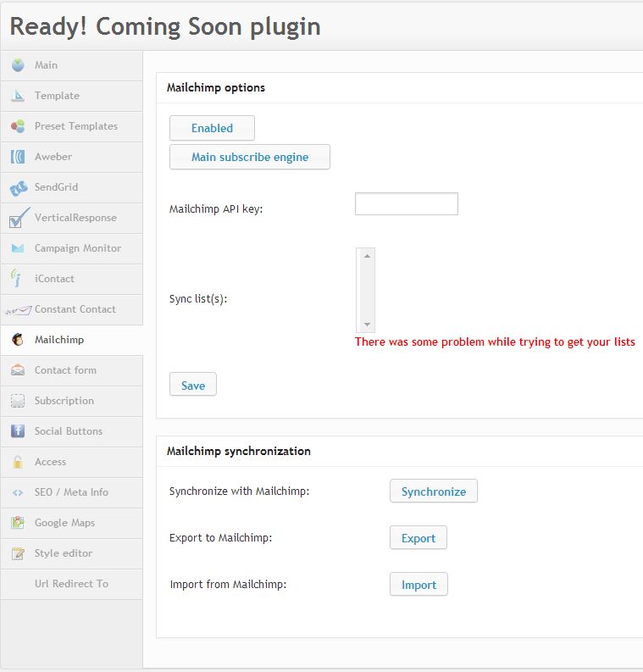Go to the Google Maps tab
The image size is (643, 672).
(x=71, y=523)
